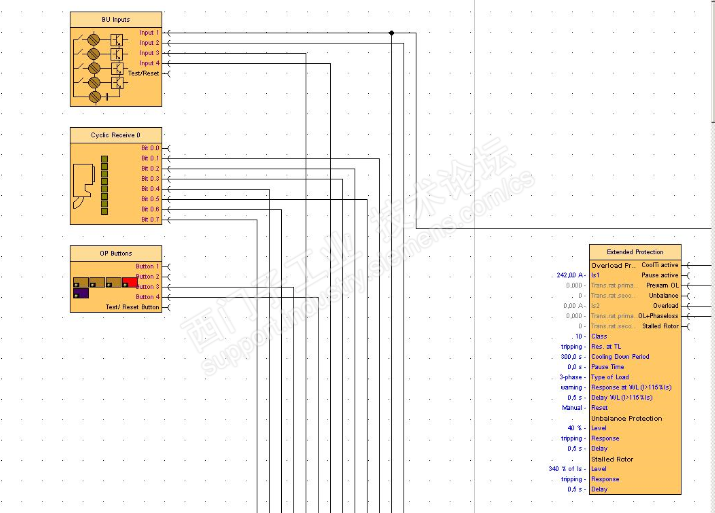The width and height of the screenshot is (715, 513).
Task: Click the Type of Load label
Action: click(610, 377)
